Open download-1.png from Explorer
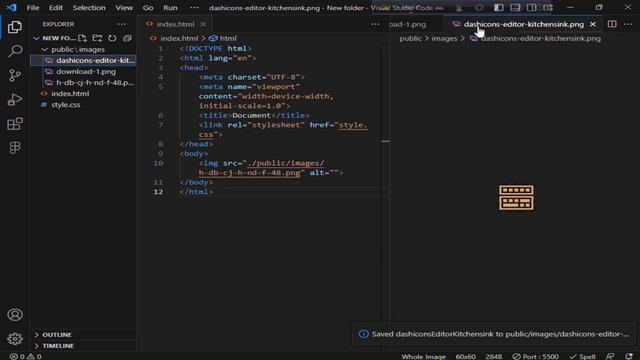 coord(83,71)
